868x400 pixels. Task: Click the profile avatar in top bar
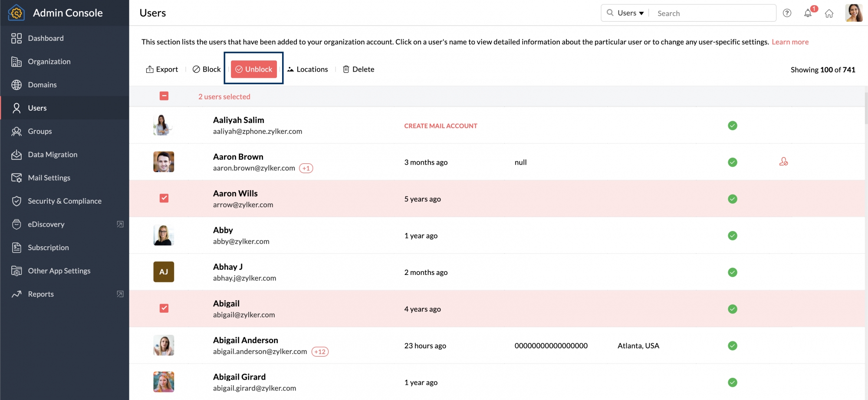point(853,13)
